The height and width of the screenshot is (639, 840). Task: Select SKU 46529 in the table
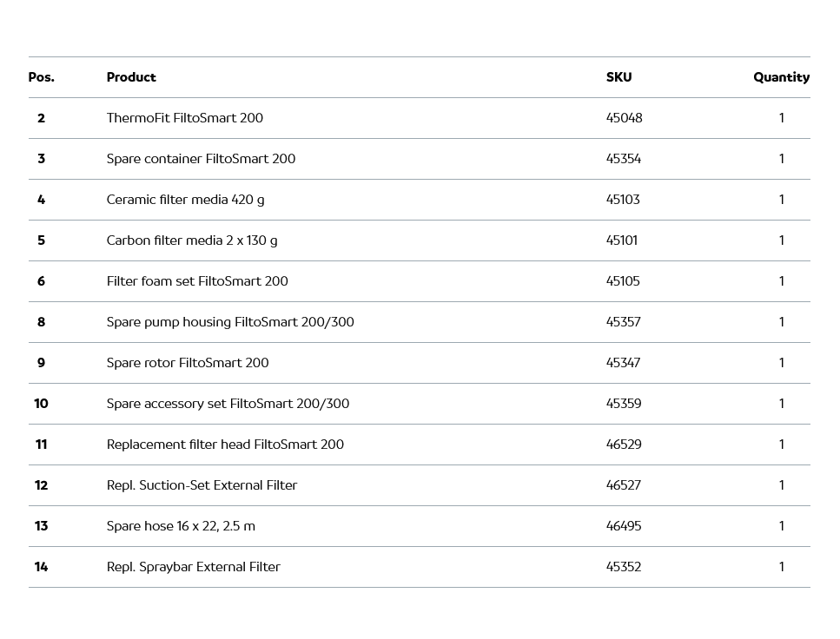pos(624,445)
